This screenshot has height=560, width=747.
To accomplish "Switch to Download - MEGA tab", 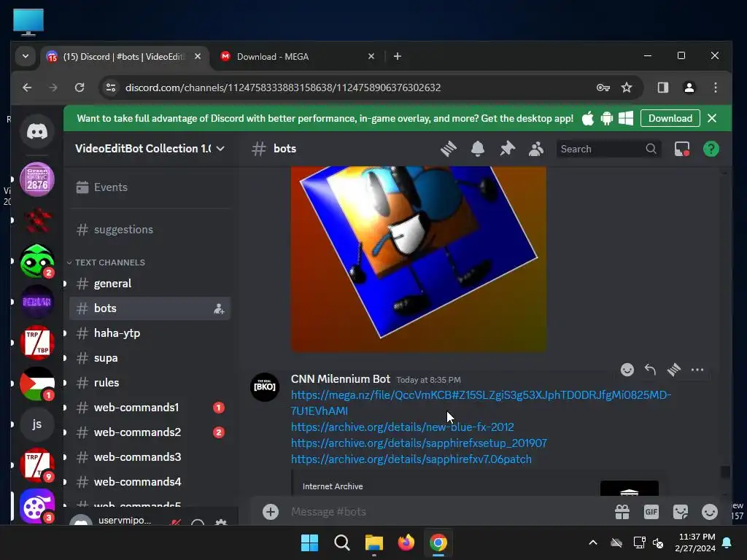I will pos(298,57).
